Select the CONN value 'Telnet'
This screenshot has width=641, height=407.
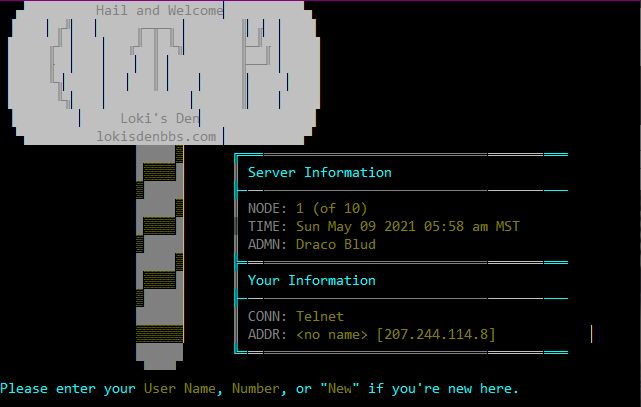tap(320, 316)
